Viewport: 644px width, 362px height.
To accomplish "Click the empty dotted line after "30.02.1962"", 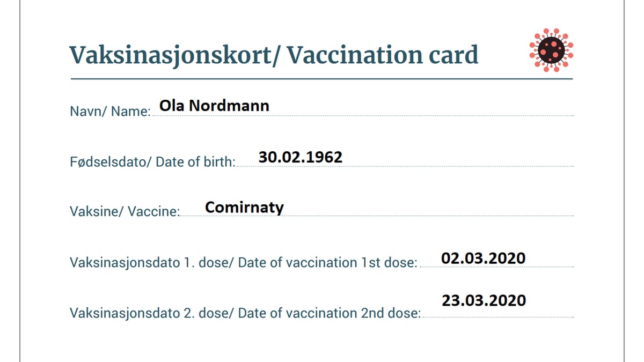I will point(456,166).
